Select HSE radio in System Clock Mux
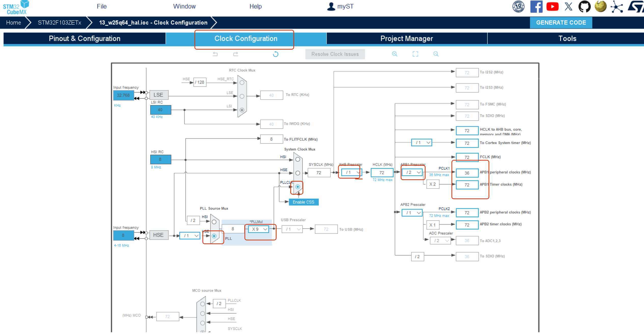 tap(297, 173)
